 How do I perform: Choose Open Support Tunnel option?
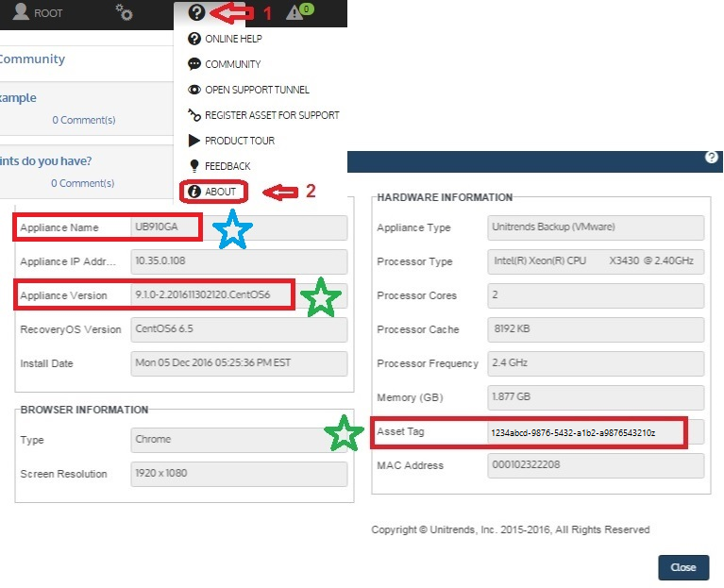pyautogui.click(x=256, y=90)
